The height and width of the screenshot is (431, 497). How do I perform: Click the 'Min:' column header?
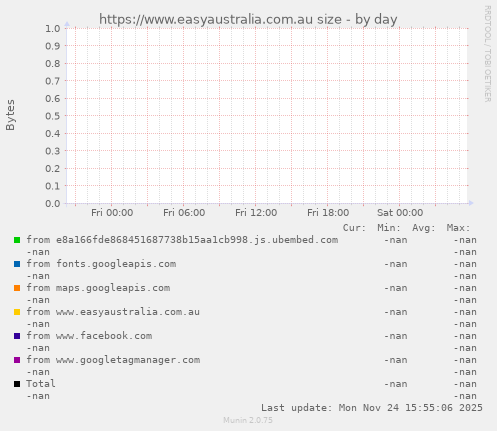[x=389, y=228]
